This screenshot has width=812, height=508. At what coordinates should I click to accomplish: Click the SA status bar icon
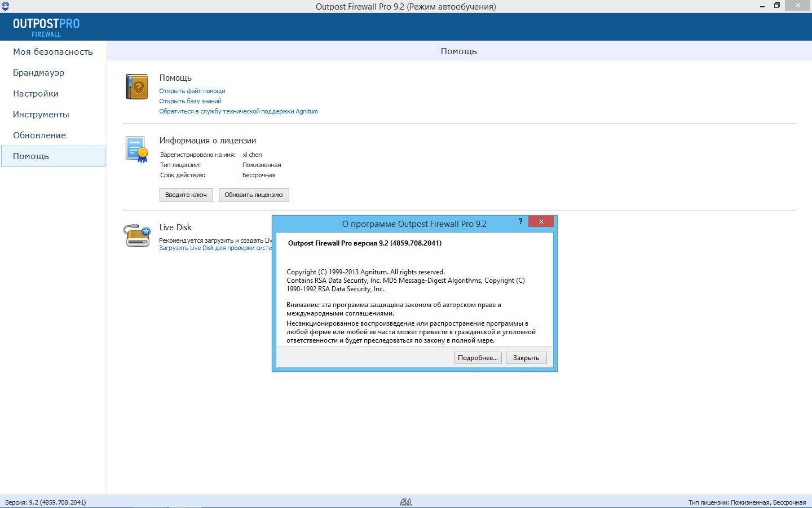tap(405, 502)
